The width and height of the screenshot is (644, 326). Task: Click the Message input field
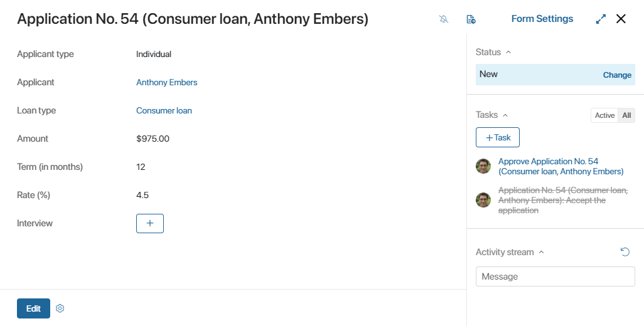tap(555, 276)
